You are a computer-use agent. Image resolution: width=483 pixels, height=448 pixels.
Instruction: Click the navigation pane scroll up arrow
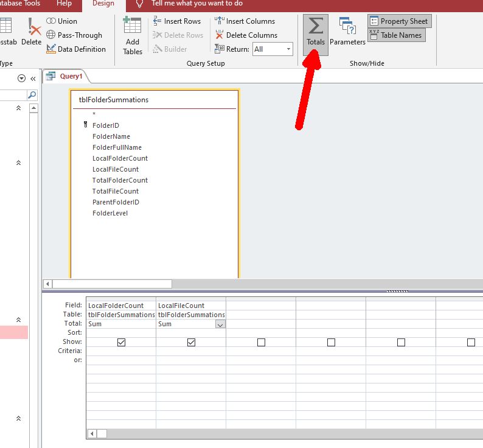pos(33,108)
